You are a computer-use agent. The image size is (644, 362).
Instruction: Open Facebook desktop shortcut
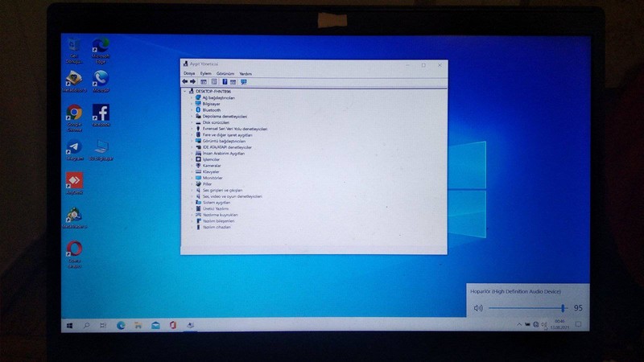[x=101, y=115]
